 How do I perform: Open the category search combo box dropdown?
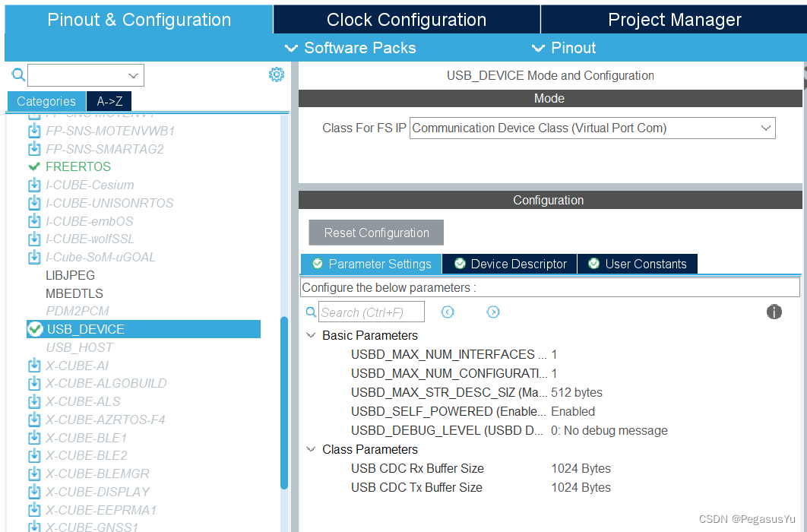tap(134, 75)
